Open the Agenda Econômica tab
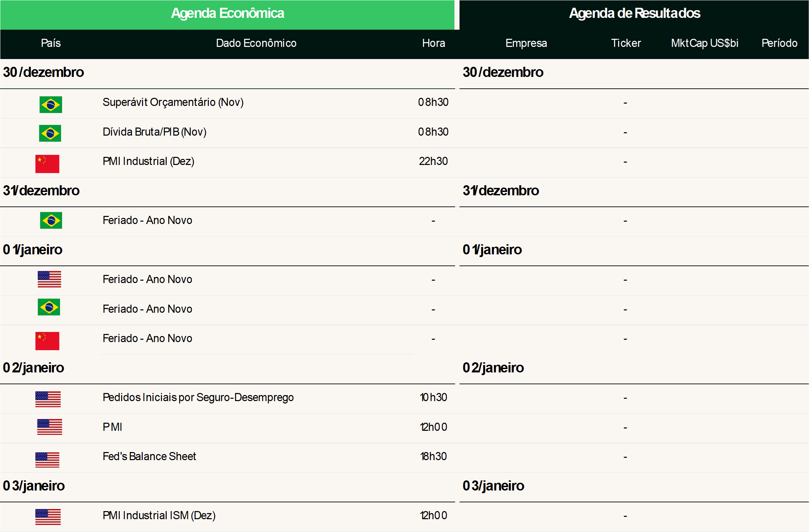 (227, 13)
